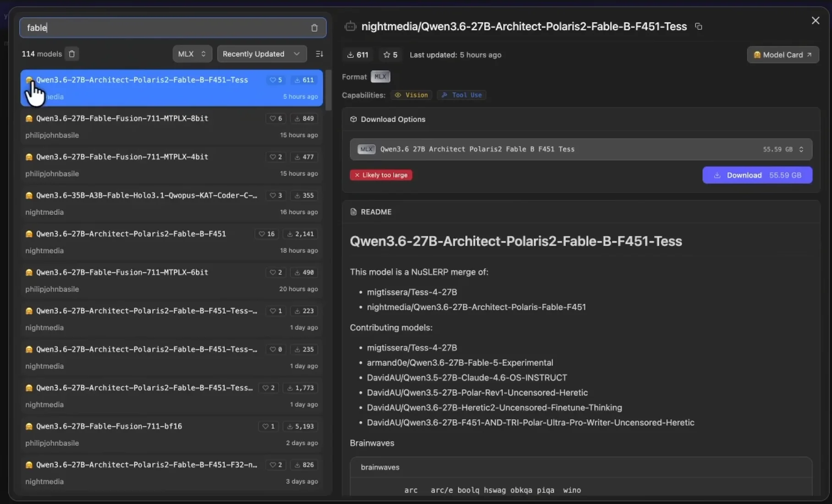Copy the model name using the copy icon
The image size is (832, 504).
(699, 27)
